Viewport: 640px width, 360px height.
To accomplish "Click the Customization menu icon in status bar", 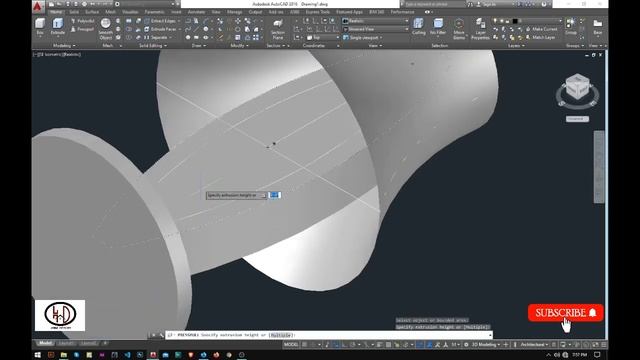I will [x=603, y=345].
